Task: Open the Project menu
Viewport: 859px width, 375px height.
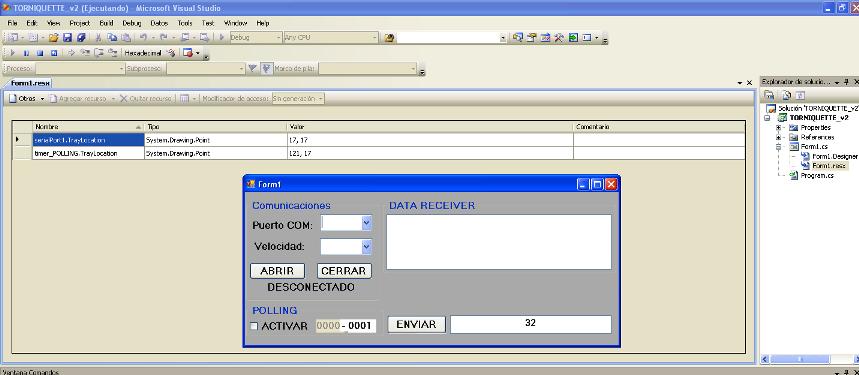Action: pyautogui.click(x=79, y=24)
